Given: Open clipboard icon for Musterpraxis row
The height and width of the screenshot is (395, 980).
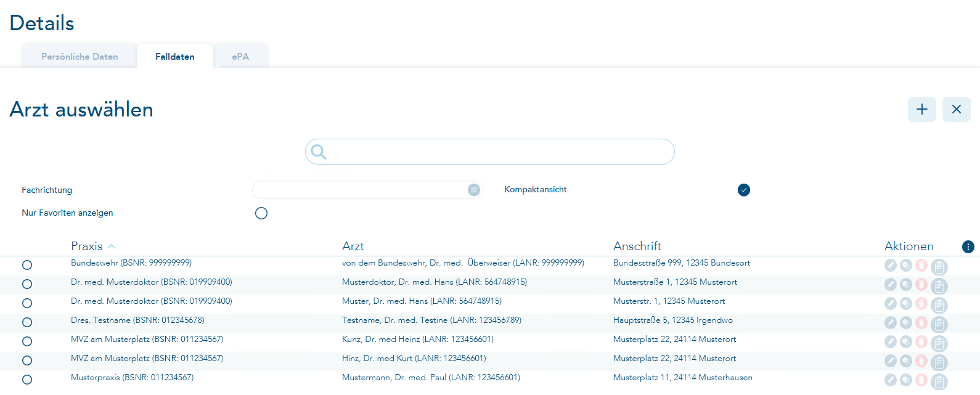Looking at the screenshot, I should point(939,381).
